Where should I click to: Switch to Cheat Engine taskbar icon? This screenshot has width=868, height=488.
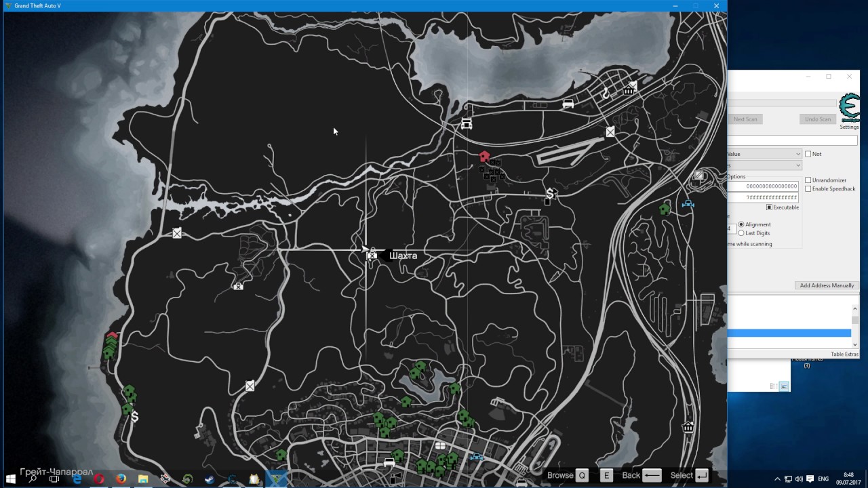click(232, 479)
